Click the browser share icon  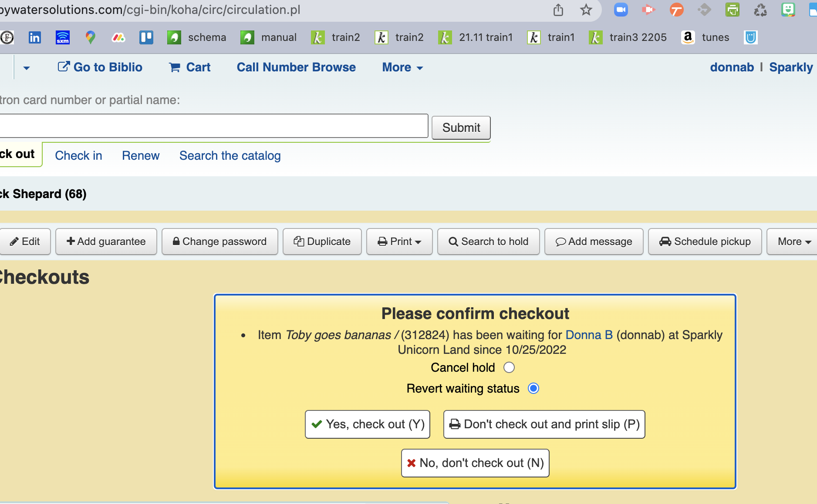point(558,10)
